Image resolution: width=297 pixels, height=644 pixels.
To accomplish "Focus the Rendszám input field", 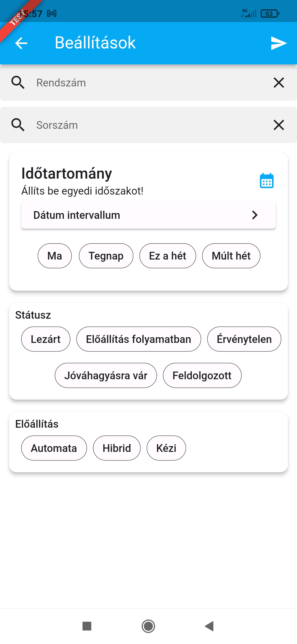I will 148,83.
